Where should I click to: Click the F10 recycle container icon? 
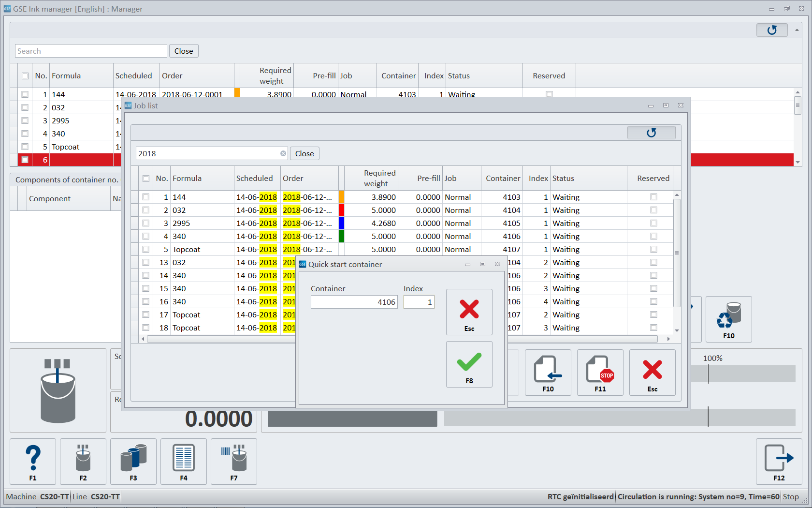pyautogui.click(x=728, y=319)
